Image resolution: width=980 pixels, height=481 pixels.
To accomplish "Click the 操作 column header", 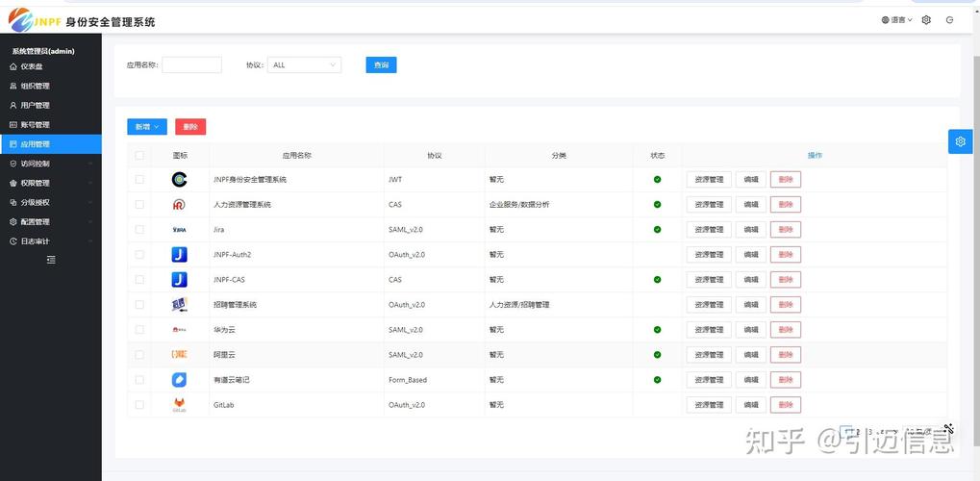I will [x=815, y=155].
